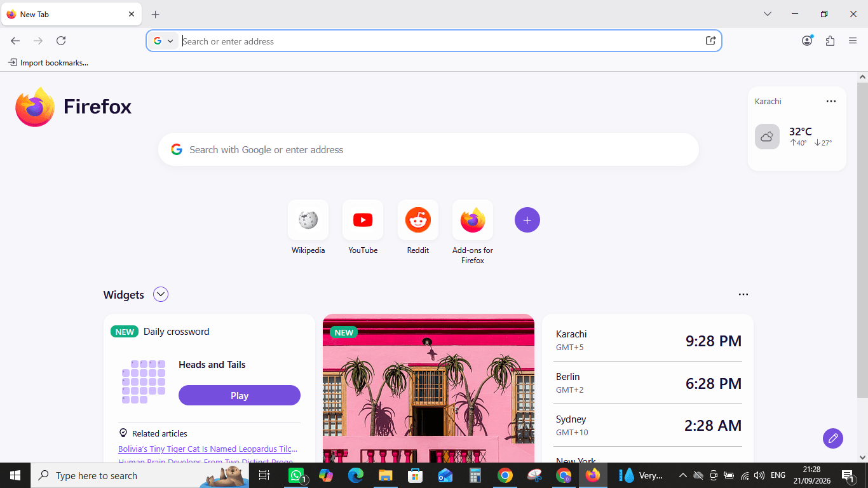Collapse the Widgets section
The width and height of the screenshot is (868, 488).
[161, 294]
